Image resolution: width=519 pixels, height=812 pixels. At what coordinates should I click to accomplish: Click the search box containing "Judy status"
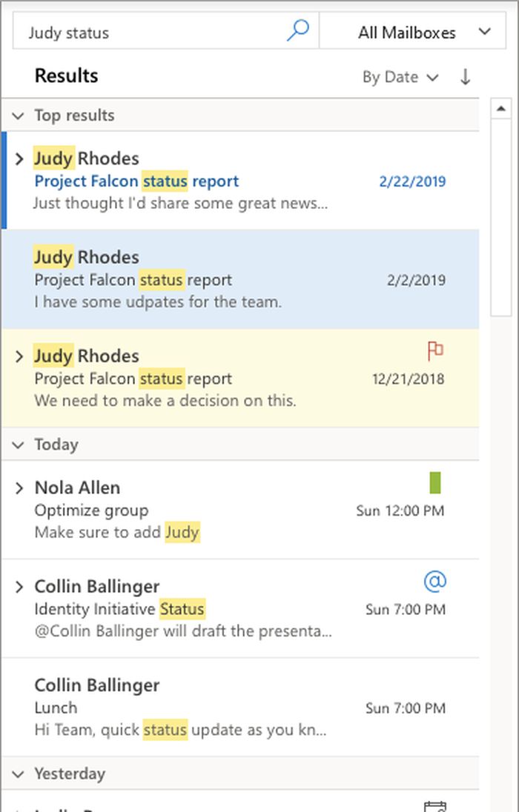pos(148,33)
